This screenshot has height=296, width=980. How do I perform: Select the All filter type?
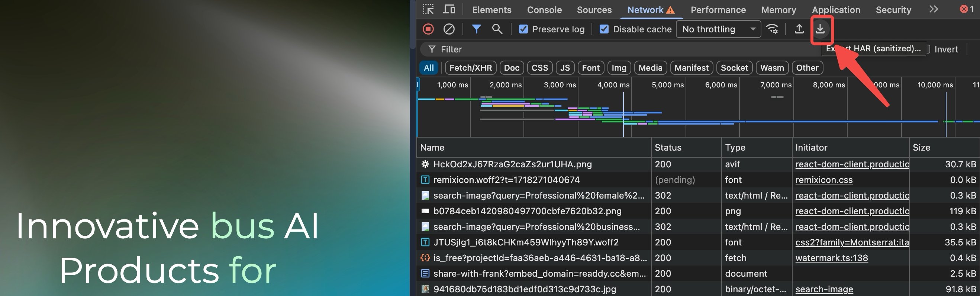click(429, 68)
